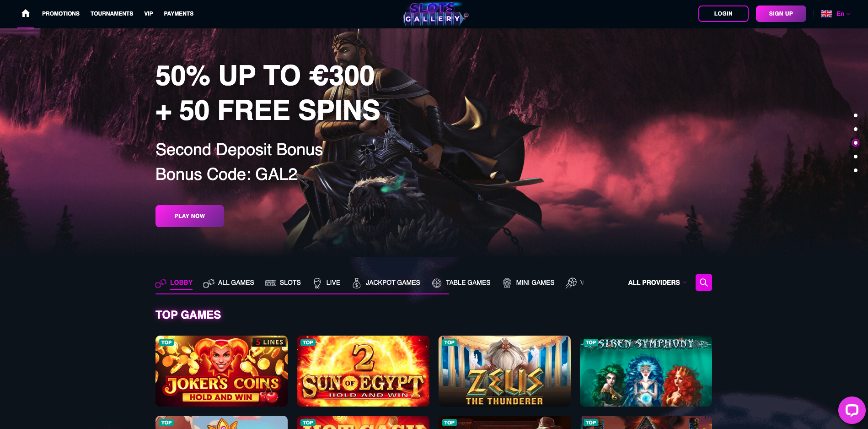Select the first banner slide dot
Image resolution: width=868 pixels, height=429 pixels.
[x=855, y=115]
